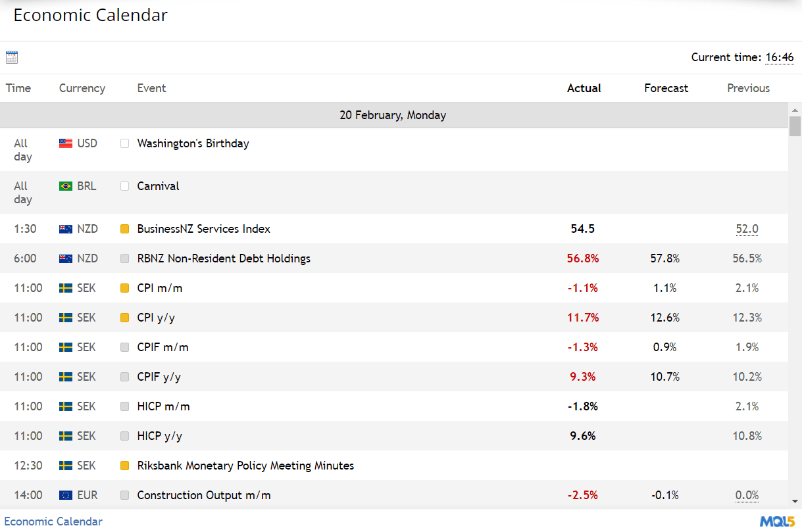Viewport: 802px width, 532px height.
Task: Expand the underlined previous value 52.0
Action: (747, 228)
